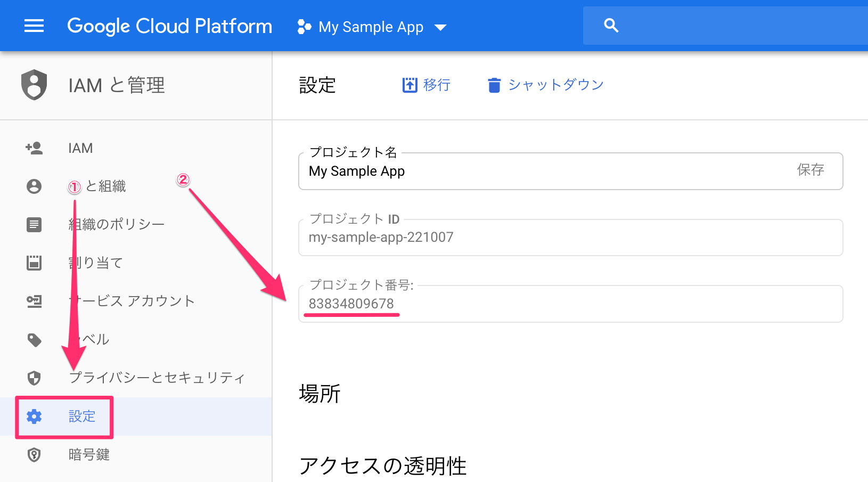The height and width of the screenshot is (482, 868).
Task: Click the IAM と管理 heading
Action: coord(117,85)
